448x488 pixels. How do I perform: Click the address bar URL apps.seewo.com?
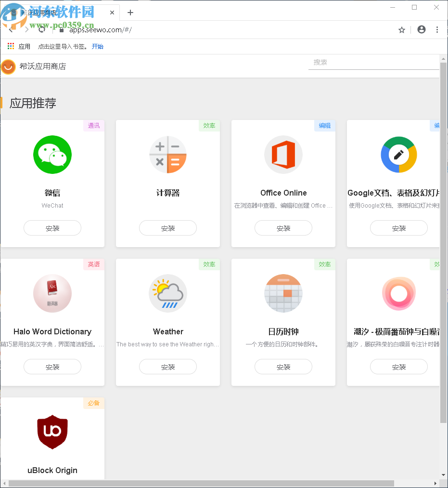click(x=101, y=30)
